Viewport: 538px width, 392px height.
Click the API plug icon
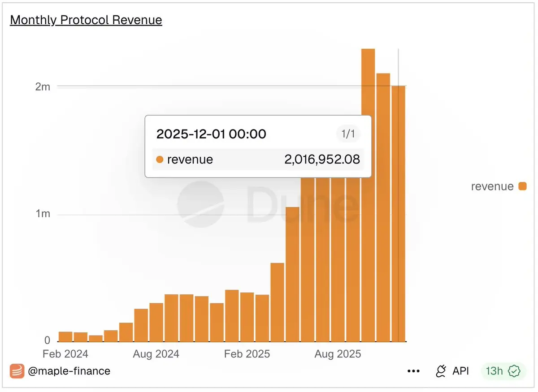pos(441,371)
